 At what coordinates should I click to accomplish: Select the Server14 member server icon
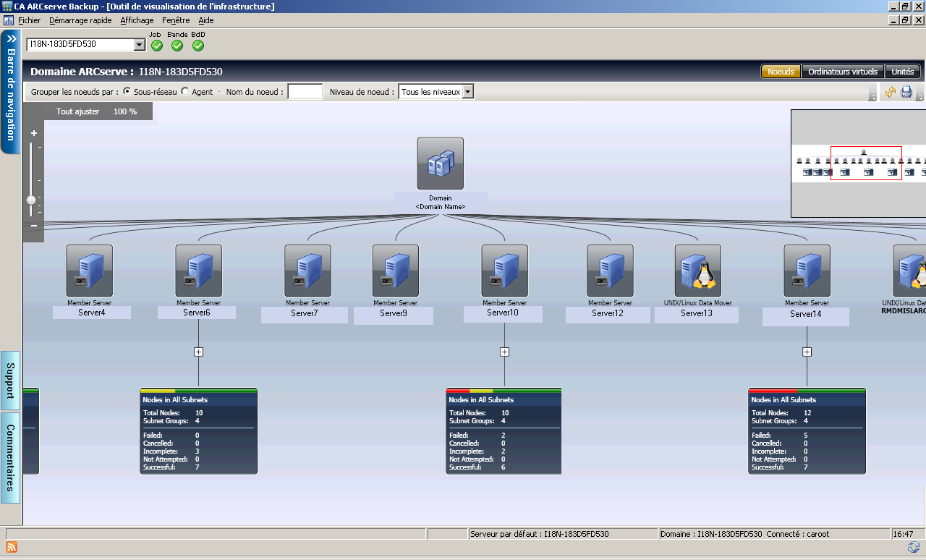pos(807,271)
